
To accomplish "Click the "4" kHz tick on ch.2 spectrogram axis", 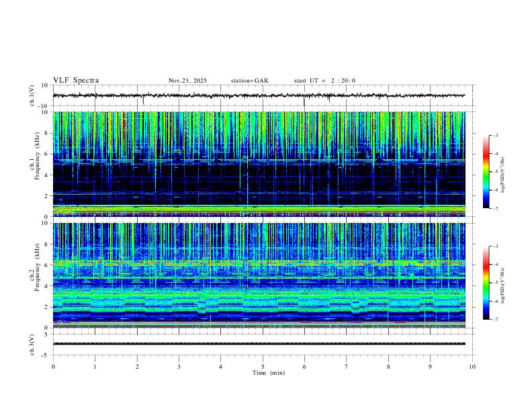I will 46,286.
